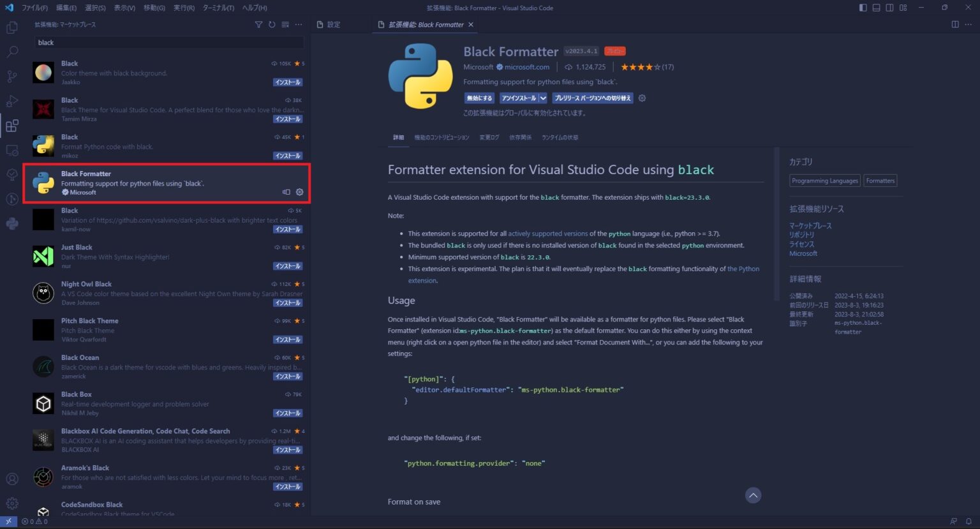Refresh the extensions marketplace list
980x529 pixels.
pyautogui.click(x=271, y=24)
